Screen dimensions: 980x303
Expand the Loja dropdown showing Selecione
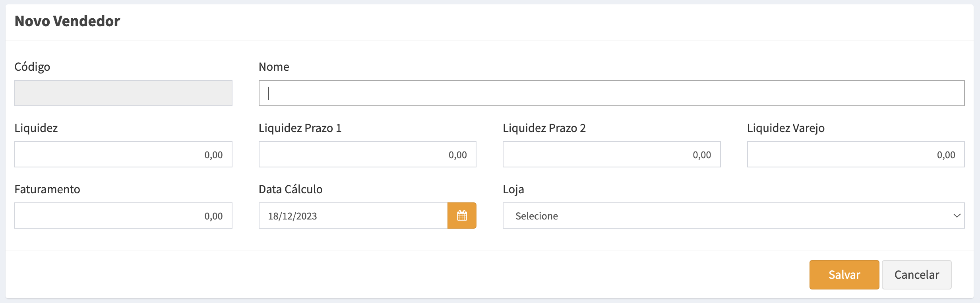(733, 216)
